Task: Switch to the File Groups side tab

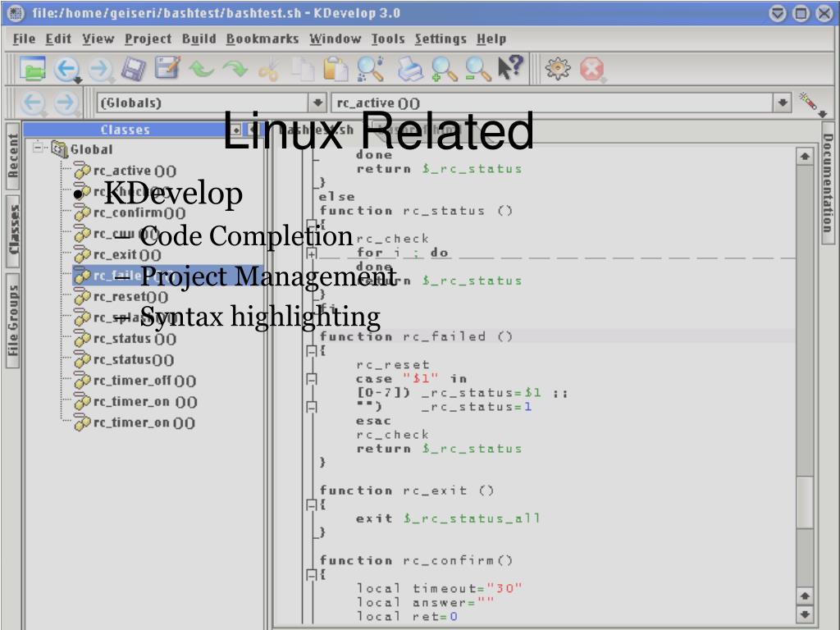Action: tap(13, 321)
